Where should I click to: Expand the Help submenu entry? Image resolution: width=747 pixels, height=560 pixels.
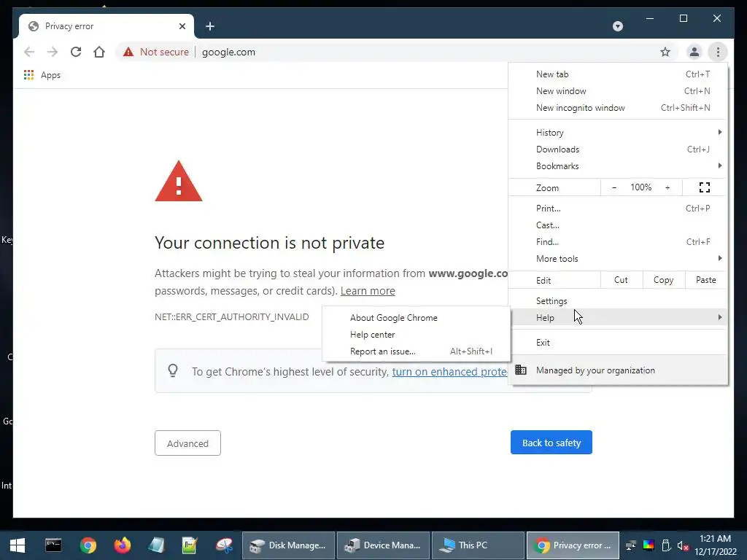coord(618,318)
